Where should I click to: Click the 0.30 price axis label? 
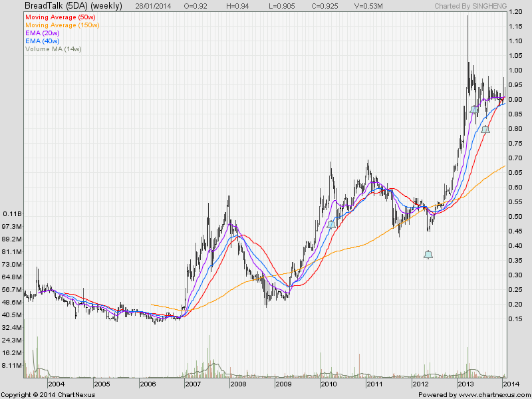515,275
